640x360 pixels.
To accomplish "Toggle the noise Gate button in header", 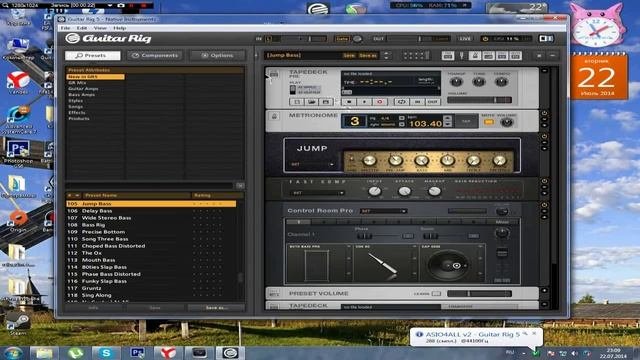I will tap(342, 39).
